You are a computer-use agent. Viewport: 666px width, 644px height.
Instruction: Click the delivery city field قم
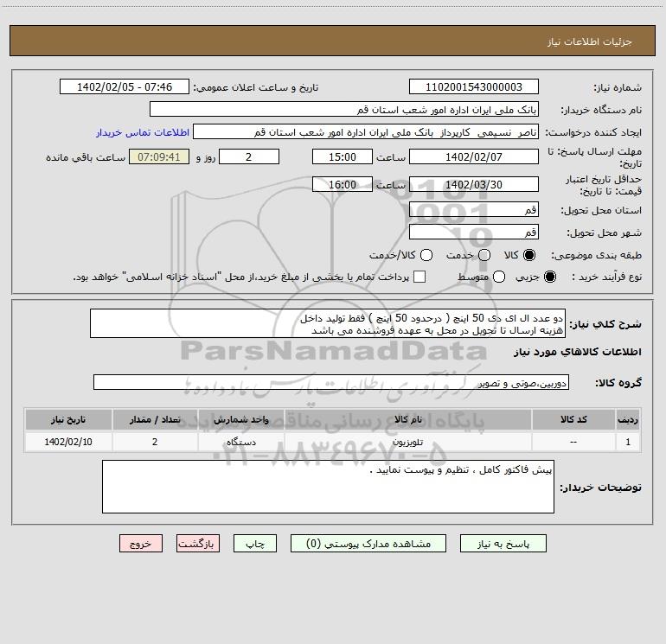(x=474, y=232)
